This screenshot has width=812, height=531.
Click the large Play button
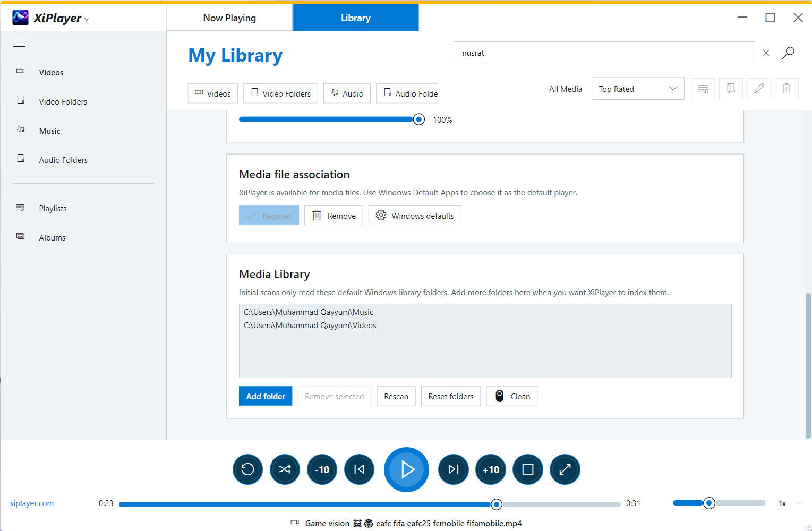406,469
